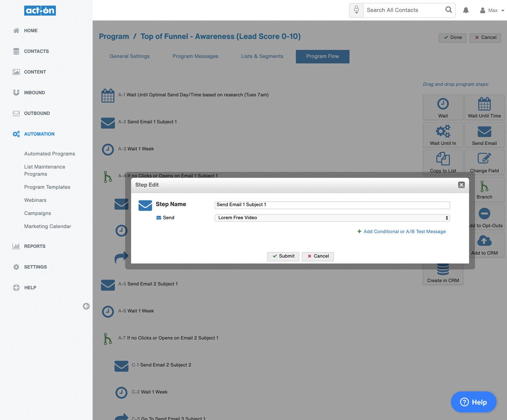Click the A-6 Wait 1 Week step text
The height and width of the screenshot is (420, 507).
click(x=136, y=311)
